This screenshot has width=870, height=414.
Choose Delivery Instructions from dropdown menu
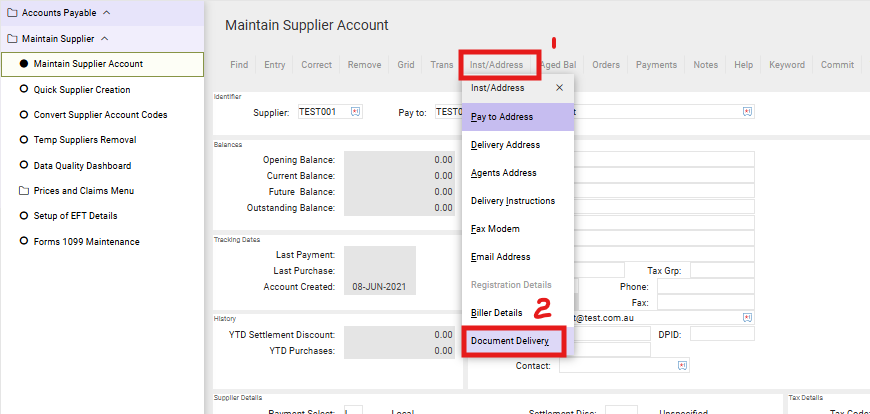[513, 201]
